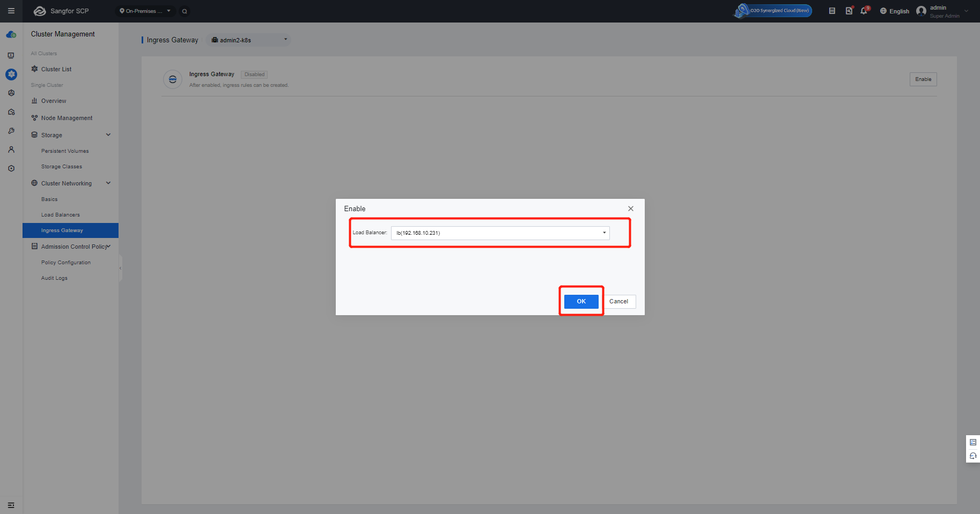This screenshot has width=980, height=514.
Task: Click the Overview chart icon
Action: click(x=34, y=101)
